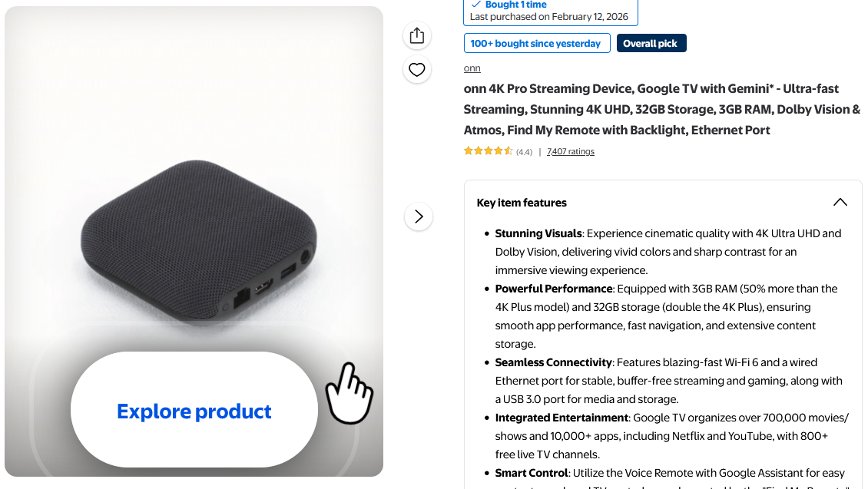
Task: Collapse Key item features with chevron
Action: coord(840,203)
